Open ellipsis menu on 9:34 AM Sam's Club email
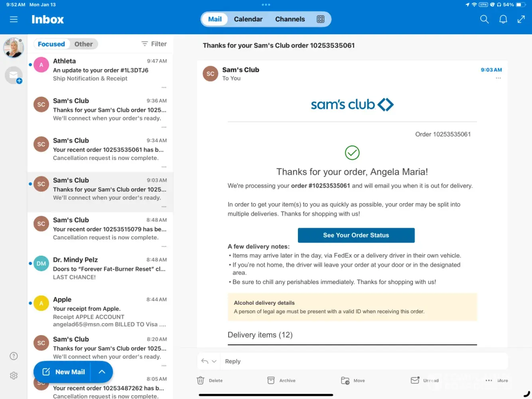This screenshot has height=399, width=532. pyautogui.click(x=164, y=167)
